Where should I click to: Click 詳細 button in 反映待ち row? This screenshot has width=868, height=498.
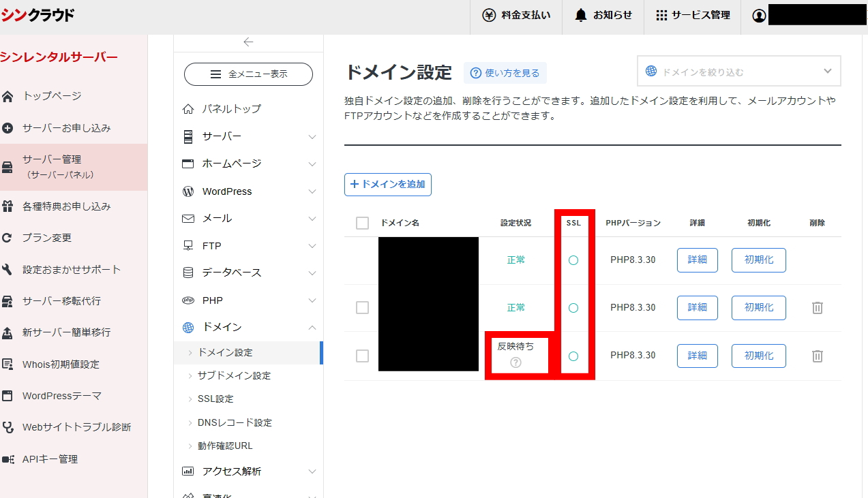[698, 356]
